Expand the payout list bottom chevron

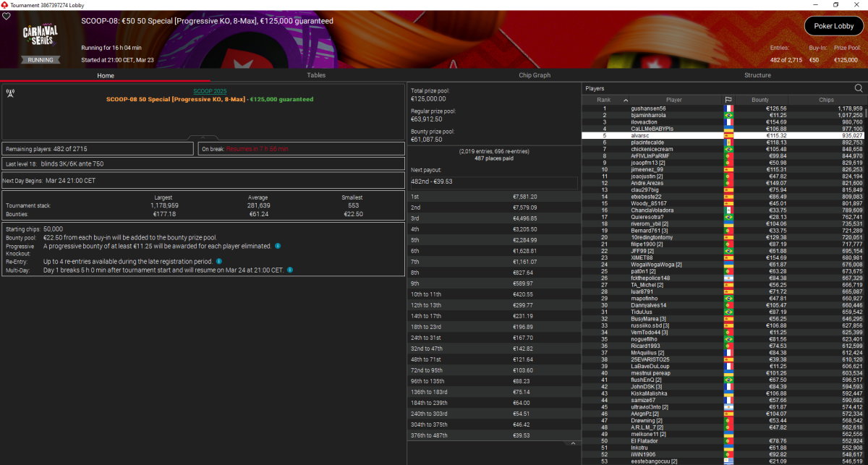(571, 443)
